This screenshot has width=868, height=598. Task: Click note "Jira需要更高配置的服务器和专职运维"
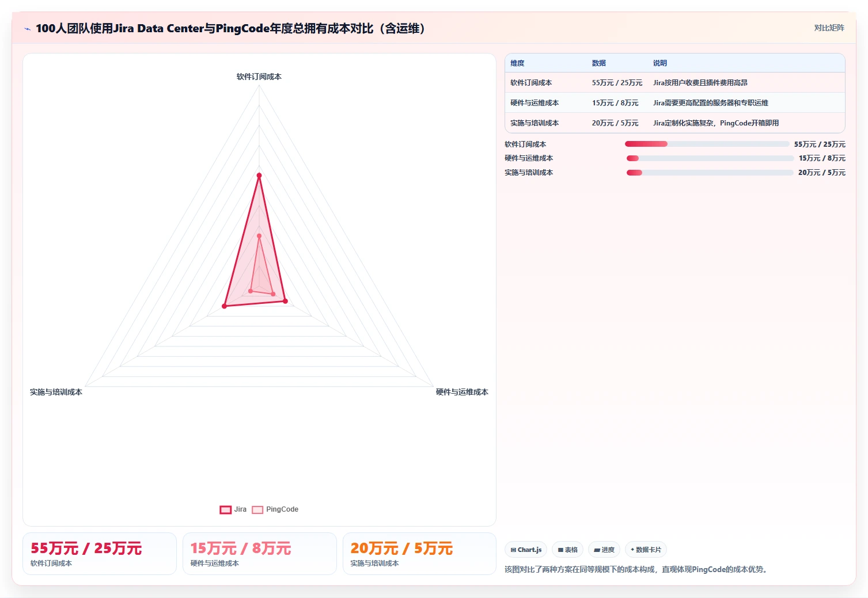[x=711, y=103]
